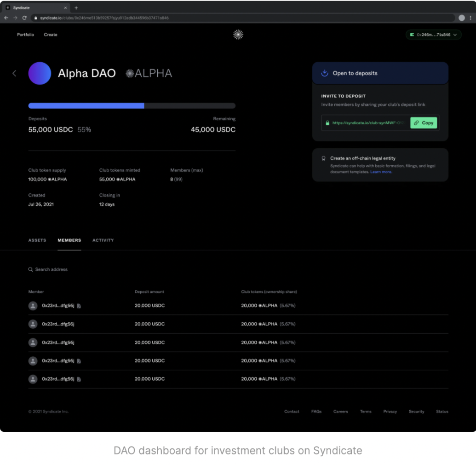Open the FAQs footer link
Screen dimensions: 476x465
point(316,412)
